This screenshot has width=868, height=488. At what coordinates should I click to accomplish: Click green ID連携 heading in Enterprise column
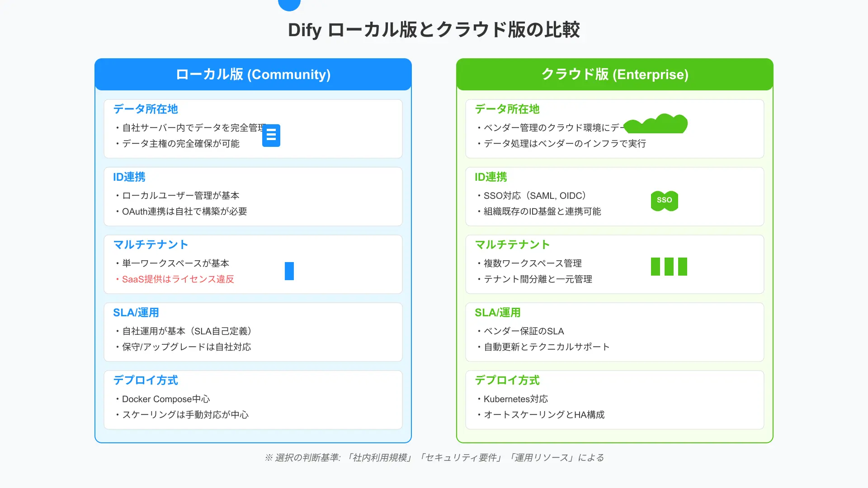pos(491,177)
